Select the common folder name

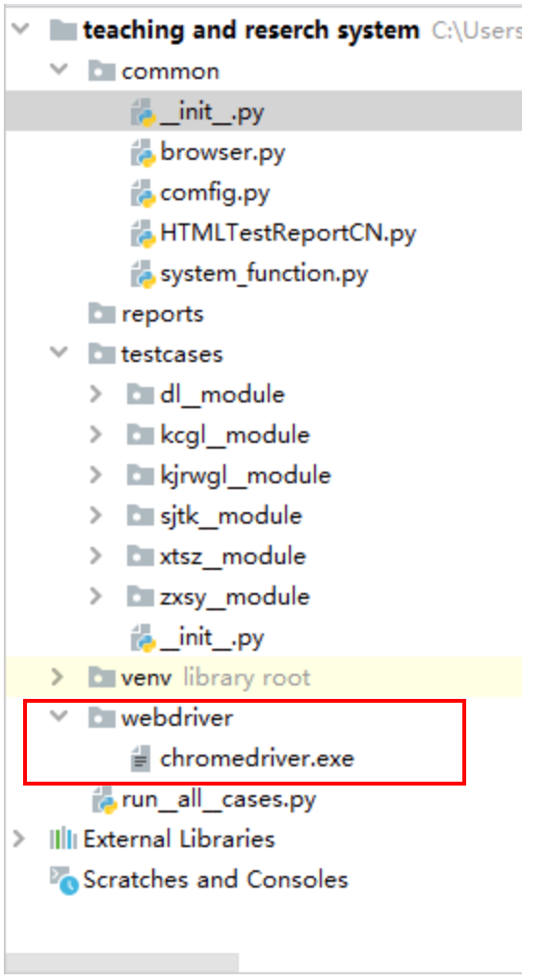(170, 71)
